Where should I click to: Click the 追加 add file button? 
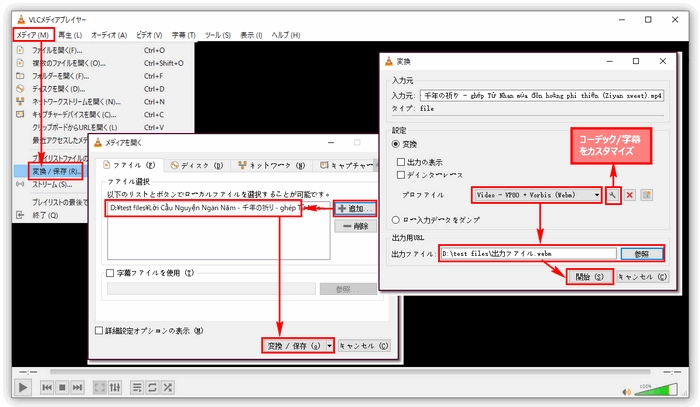pyautogui.click(x=355, y=208)
